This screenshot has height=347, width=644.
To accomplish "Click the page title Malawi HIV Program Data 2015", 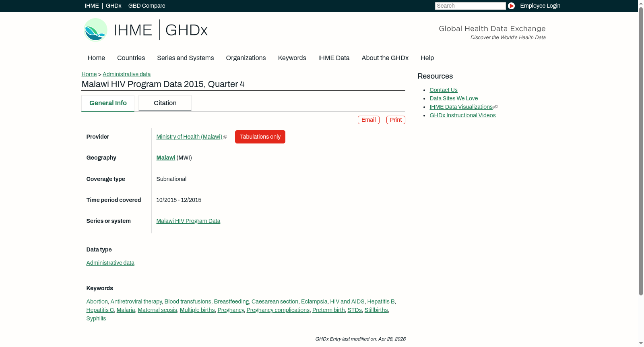I will (x=163, y=84).
